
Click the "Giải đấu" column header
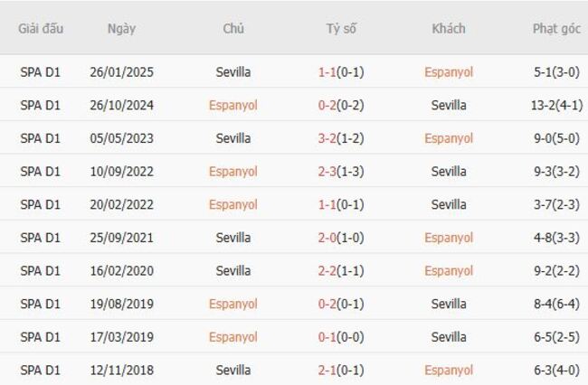pos(41,29)
